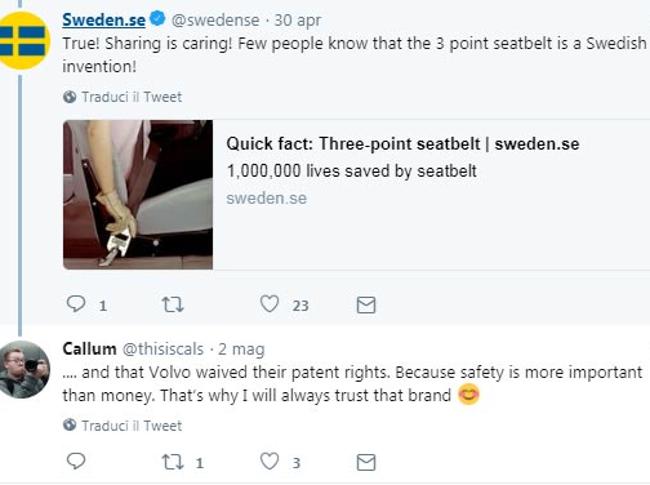Retweet the Sweden.se seatbelt tweet
The image size is (650, 485).
click(x=173, y=304)
